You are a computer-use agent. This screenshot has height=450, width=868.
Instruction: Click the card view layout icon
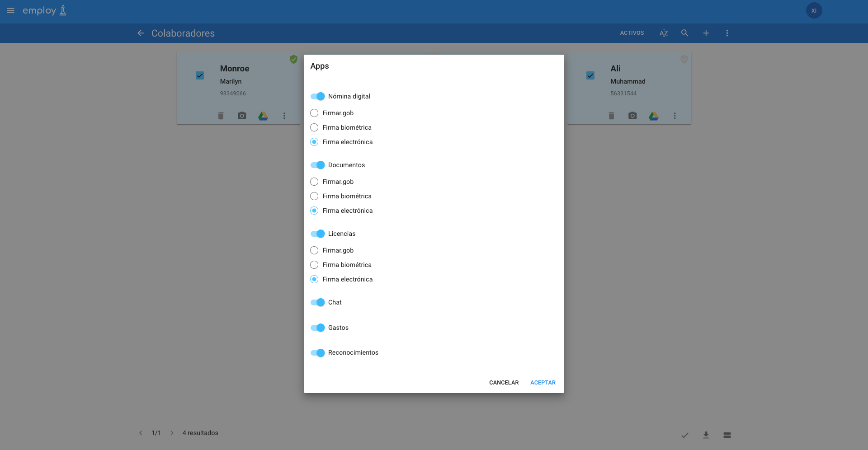tap(727, 435)
